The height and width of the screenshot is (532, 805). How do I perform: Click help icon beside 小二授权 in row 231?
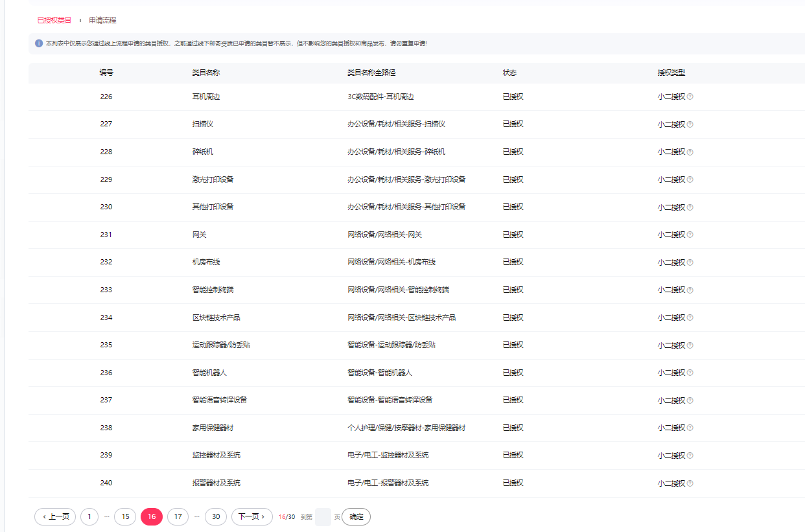pos(690,235)
